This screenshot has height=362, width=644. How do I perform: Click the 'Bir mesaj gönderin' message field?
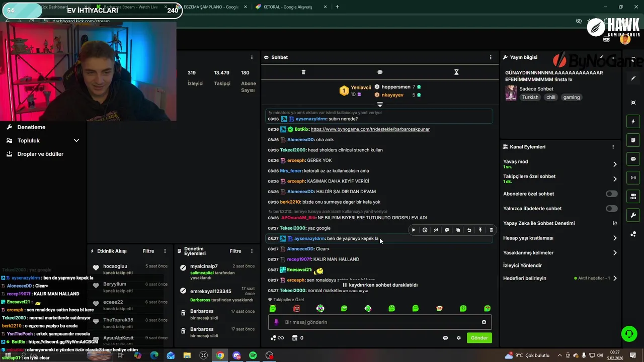pos(380,322)
